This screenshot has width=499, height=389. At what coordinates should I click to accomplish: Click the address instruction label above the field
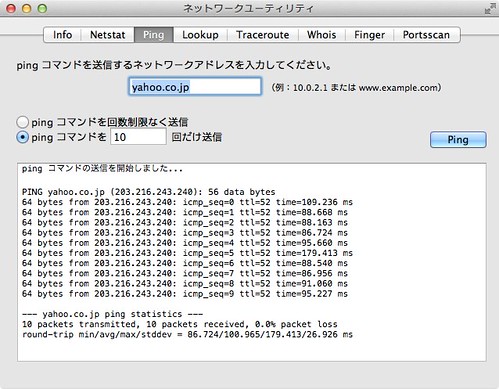pos(174,65)
